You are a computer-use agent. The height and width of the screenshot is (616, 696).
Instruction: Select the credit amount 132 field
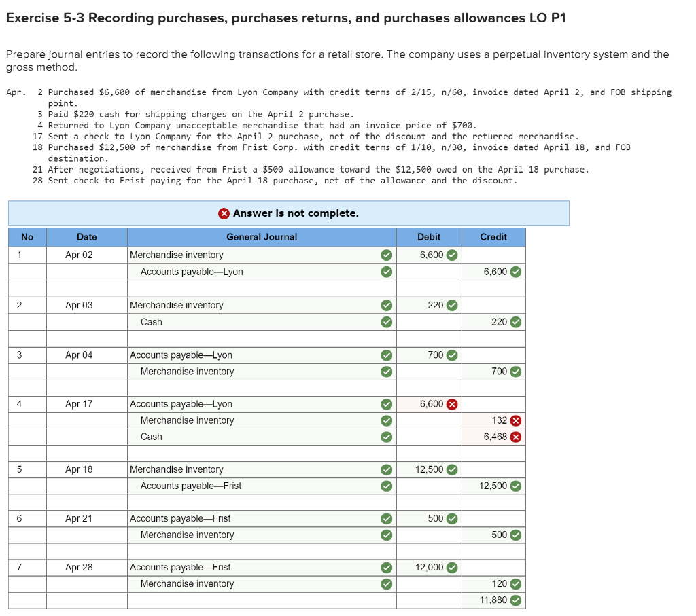(493, 421)
